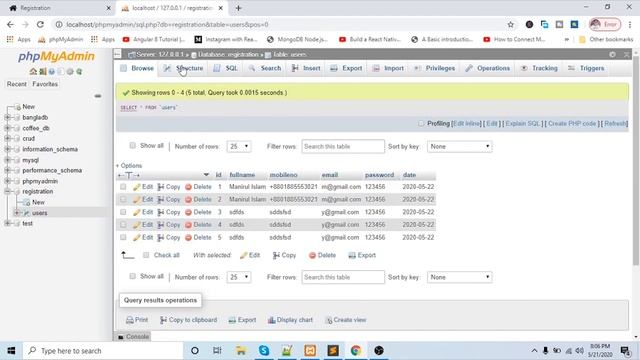Click Copy icon for row id 1
Image resolution: width=640 pixels, height=360 pixels.
(x=161, y=187)
